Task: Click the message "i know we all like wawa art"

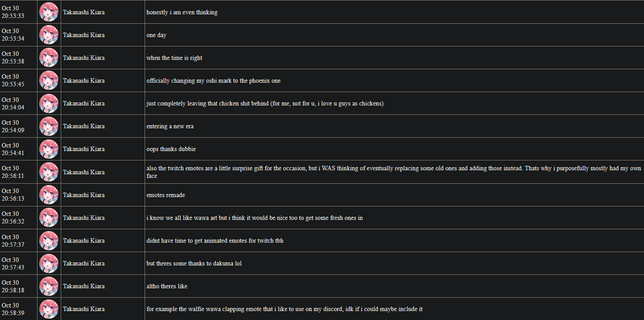Action: (254, 218)
